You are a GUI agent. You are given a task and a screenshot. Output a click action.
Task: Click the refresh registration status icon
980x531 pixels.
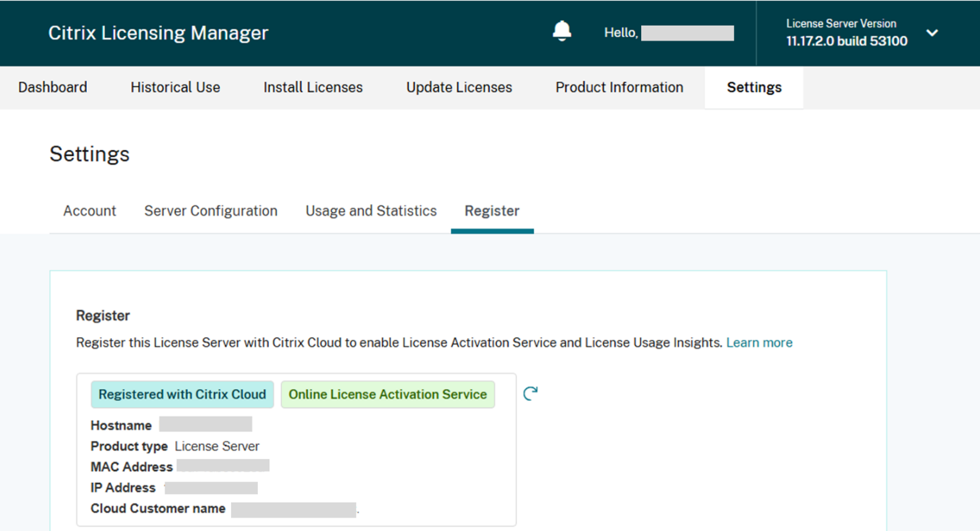[530, 394]
